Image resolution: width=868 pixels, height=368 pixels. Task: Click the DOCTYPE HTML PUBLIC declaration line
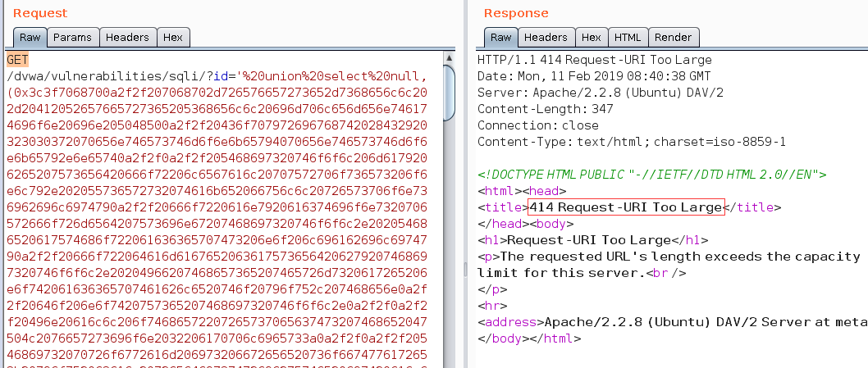tap(652, 175)
